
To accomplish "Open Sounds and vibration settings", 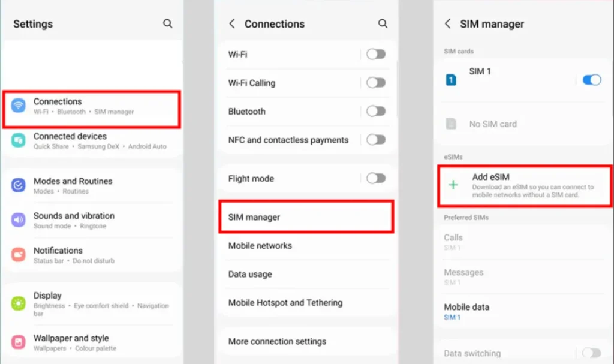I will tap(92, 221).
